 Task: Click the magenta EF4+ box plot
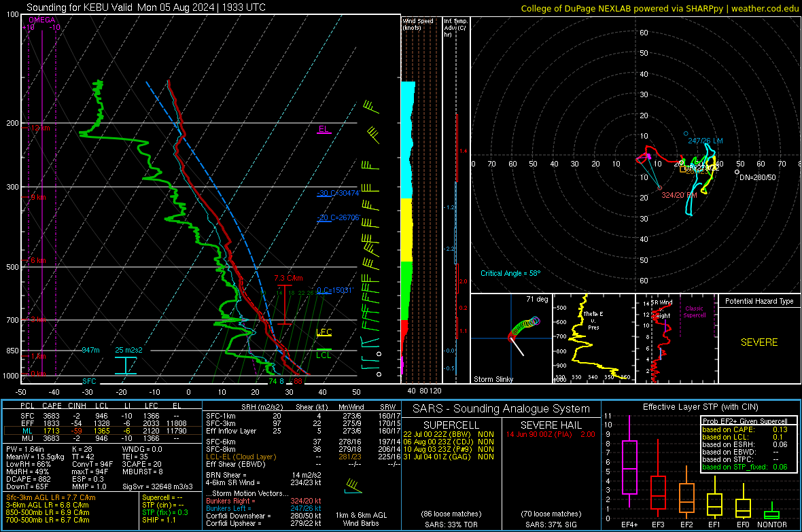pyautogui.click(x=629, y=463)
